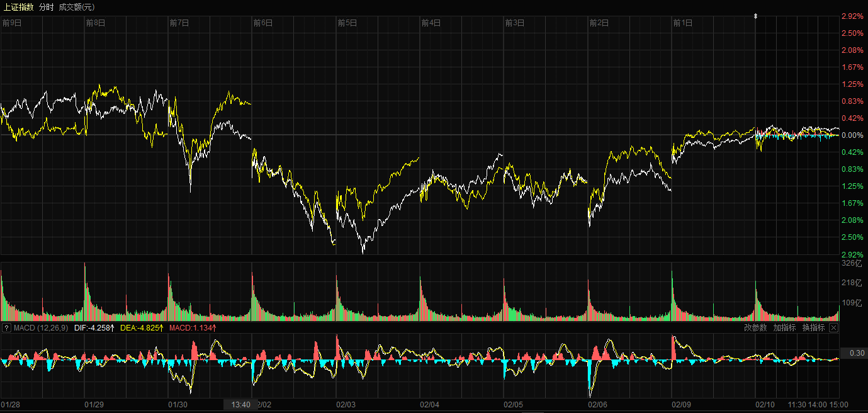Click the 0.00% baseline axis label
This screenshot has height=413, width=868.
(852, 135)
